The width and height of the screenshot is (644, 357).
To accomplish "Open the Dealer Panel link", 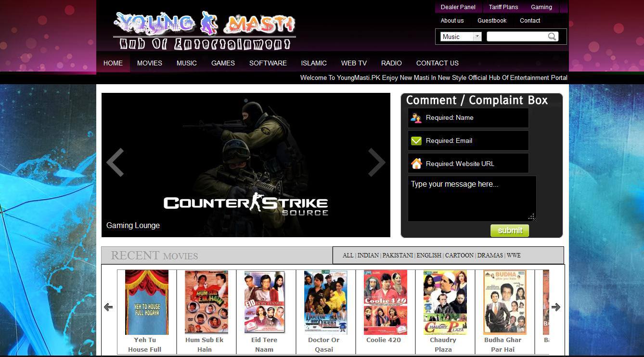I will click(x=458, y=7).
